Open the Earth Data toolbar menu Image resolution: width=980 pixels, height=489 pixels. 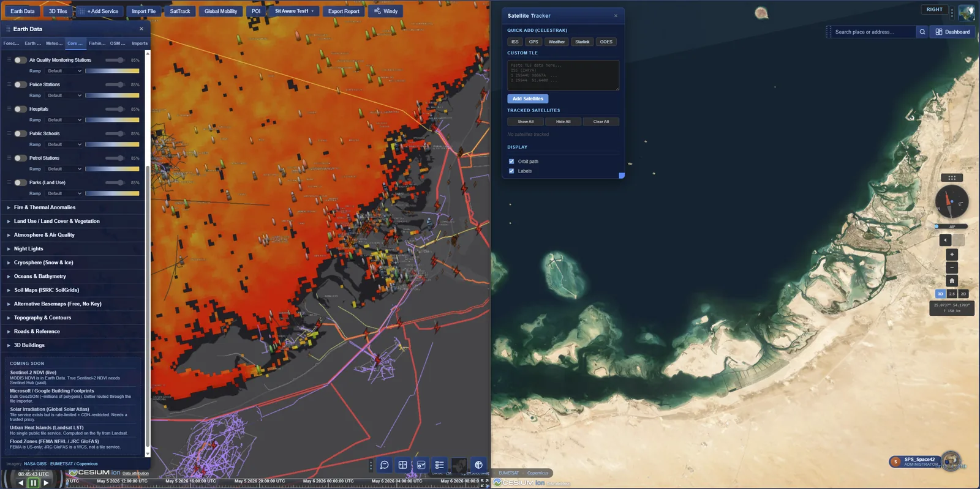23,11
